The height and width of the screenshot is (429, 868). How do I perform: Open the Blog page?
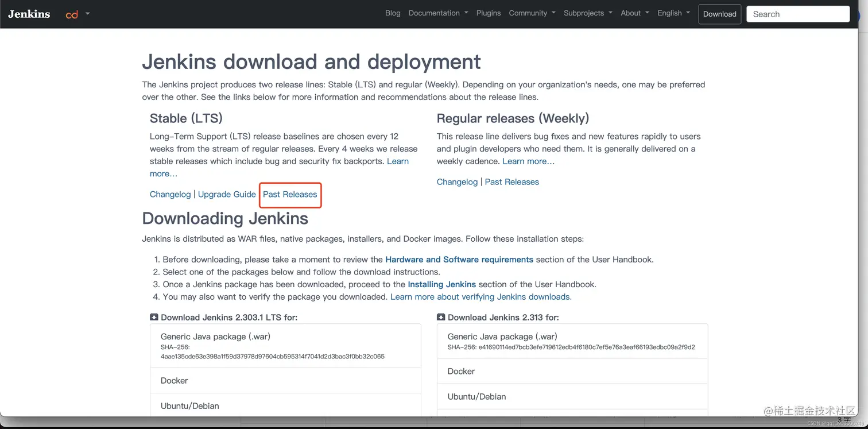393,13
